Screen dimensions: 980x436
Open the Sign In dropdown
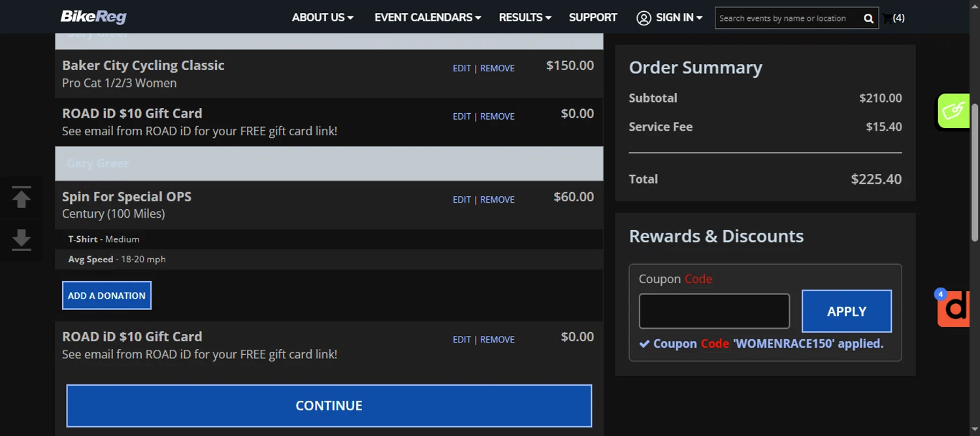679,18
